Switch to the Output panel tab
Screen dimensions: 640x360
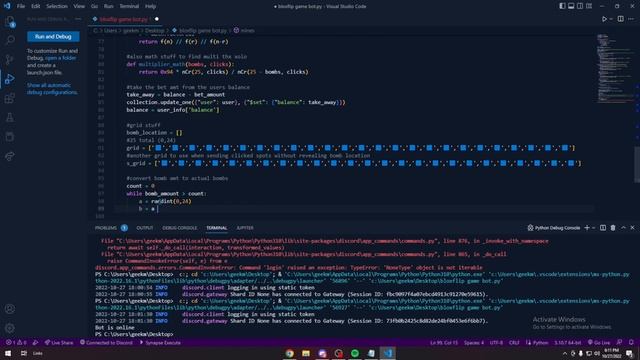click(x=144, y=228)
